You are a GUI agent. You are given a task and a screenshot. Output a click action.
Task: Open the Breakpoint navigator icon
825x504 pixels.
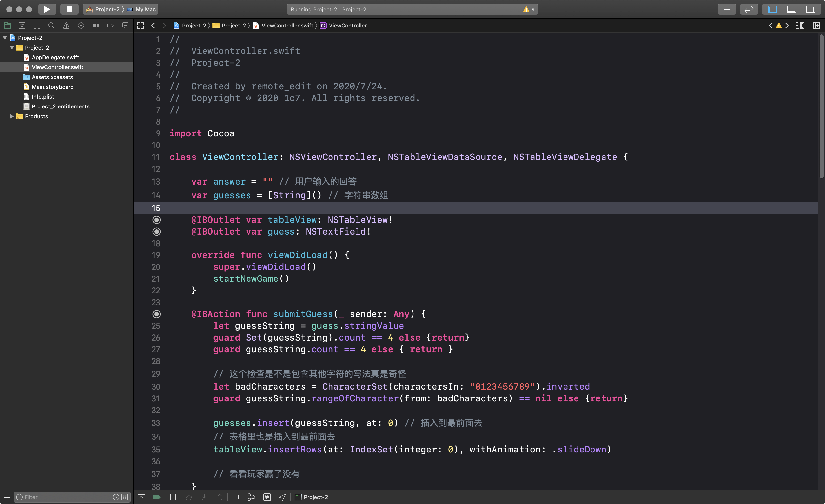point(110,26)
